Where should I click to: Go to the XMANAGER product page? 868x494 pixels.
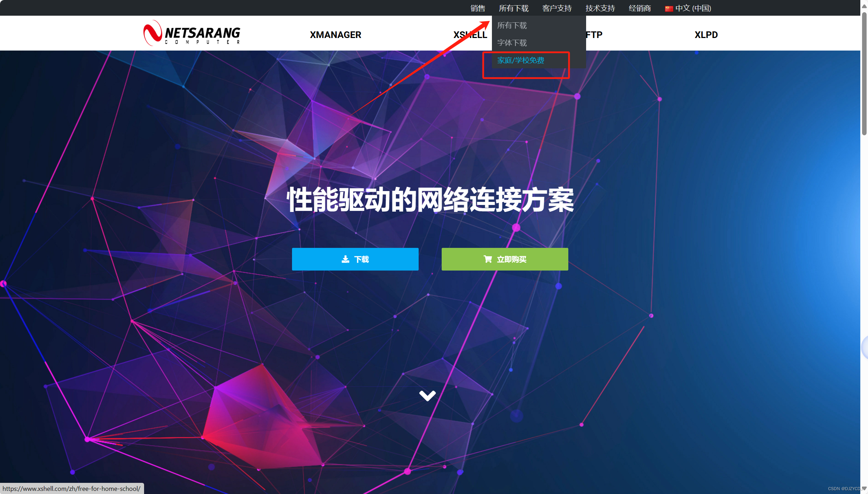[x=335, y=35]
